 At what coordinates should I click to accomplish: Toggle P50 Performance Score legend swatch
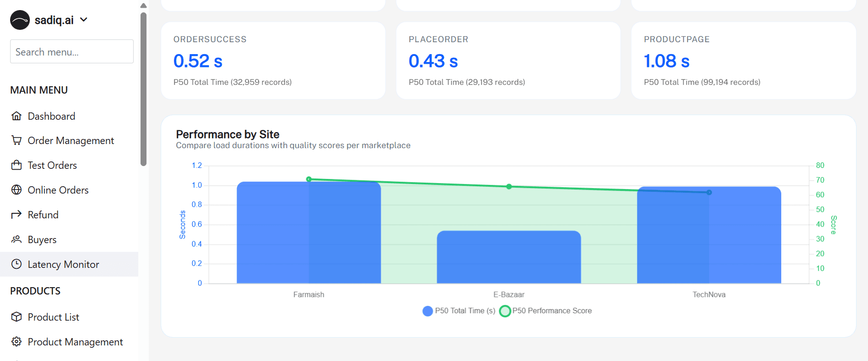505,311
